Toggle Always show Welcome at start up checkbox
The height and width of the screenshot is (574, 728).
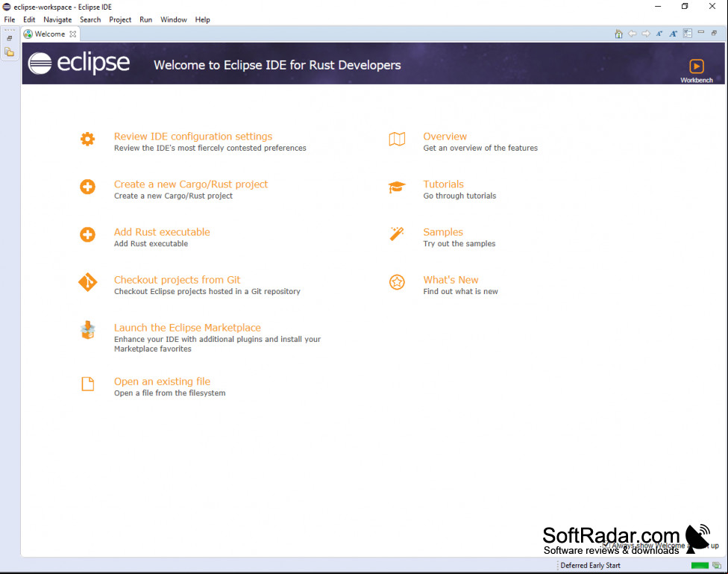(606, 545)
